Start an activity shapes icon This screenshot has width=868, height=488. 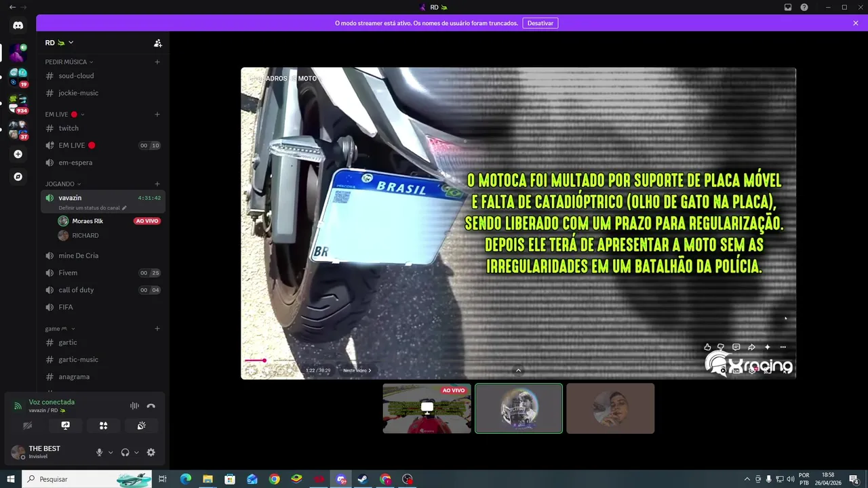(x=103, y=426)
